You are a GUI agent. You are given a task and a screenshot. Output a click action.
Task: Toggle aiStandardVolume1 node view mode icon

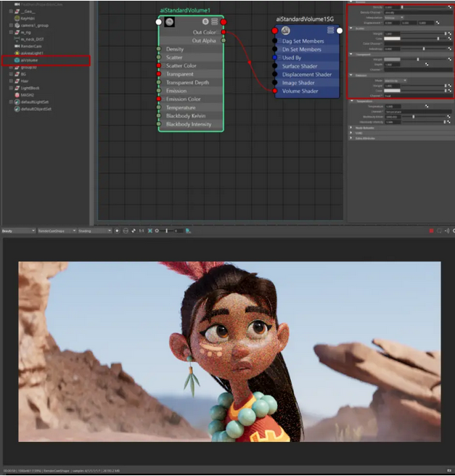(214, 22)
